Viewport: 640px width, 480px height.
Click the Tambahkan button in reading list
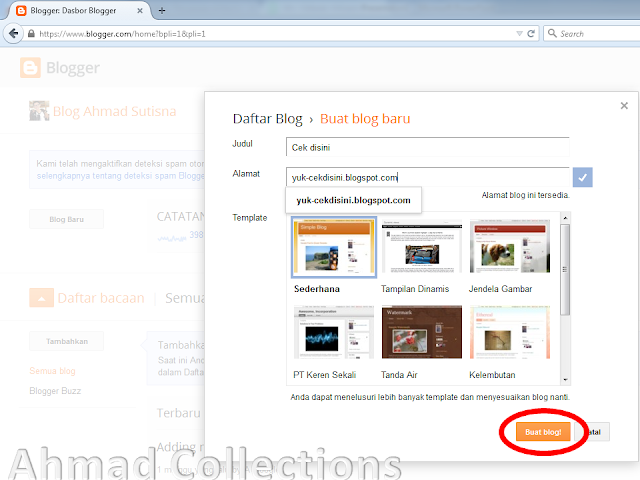[67, 341]
